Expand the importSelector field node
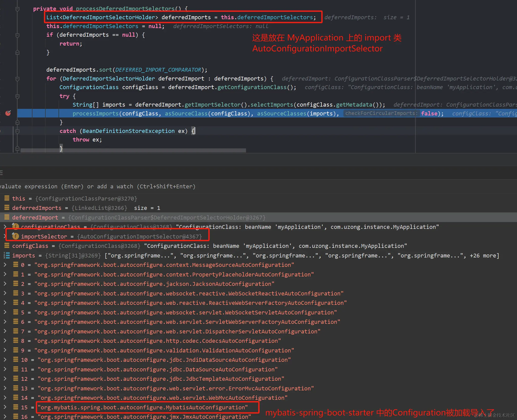517x420 pixels. click(x=5, y=236)
